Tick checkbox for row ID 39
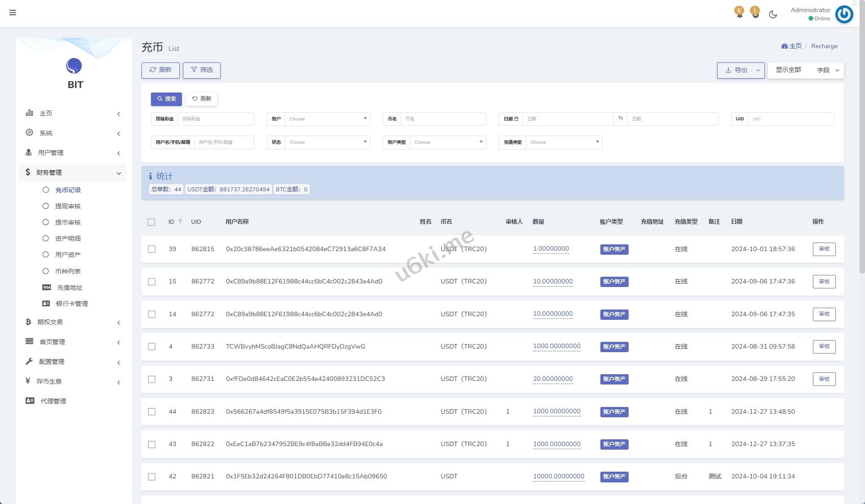 click(151, 249)
